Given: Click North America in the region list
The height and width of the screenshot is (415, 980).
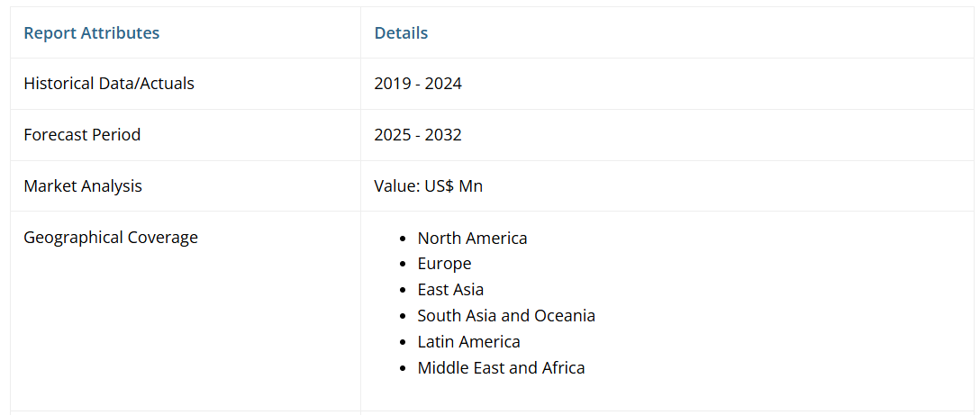Looking at the screenshot, I should (472, 239).
